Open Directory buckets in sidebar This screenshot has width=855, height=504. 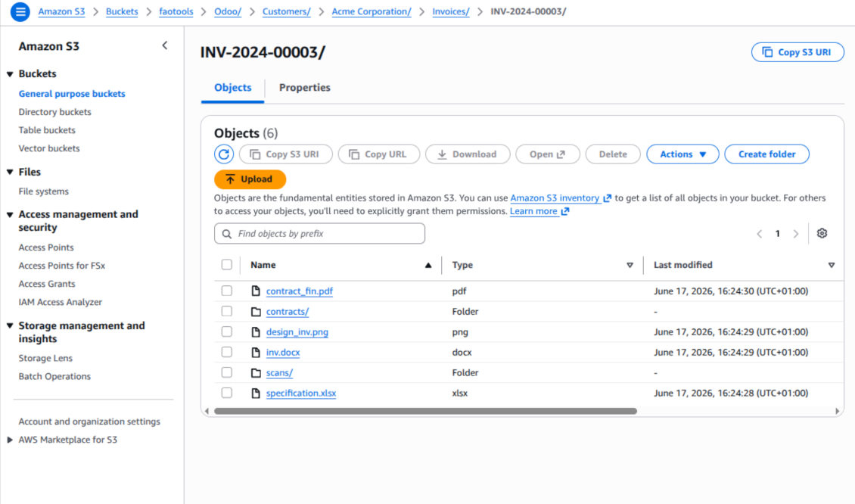coord(55,112)
